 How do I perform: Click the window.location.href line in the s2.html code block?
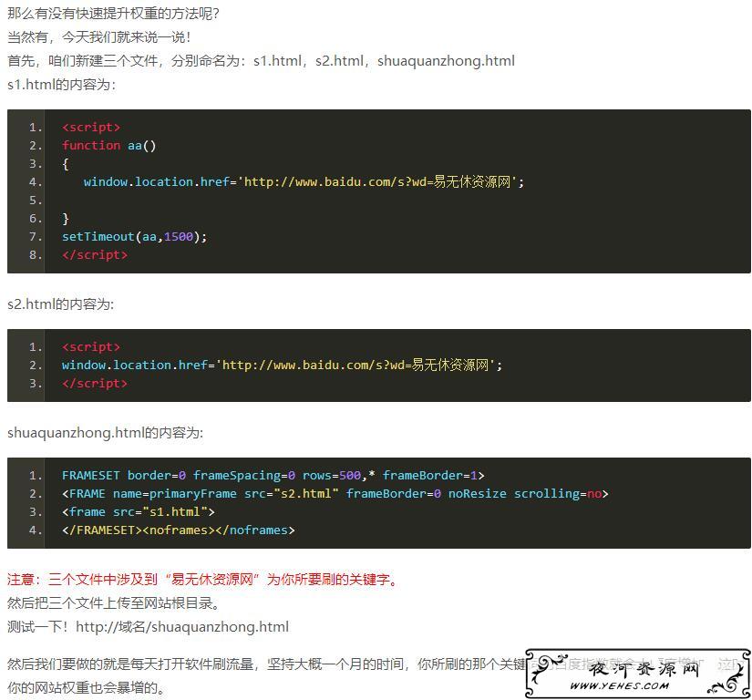[282, 365]
